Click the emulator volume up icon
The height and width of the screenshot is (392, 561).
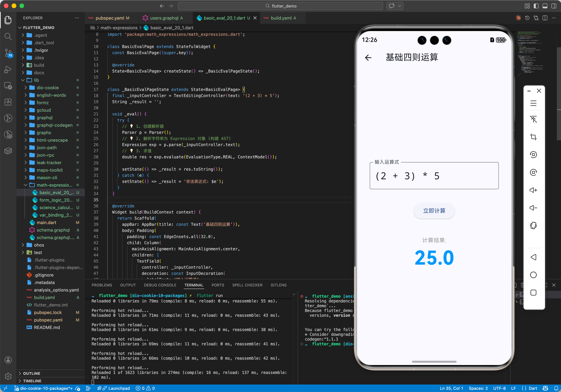(533, 190)
